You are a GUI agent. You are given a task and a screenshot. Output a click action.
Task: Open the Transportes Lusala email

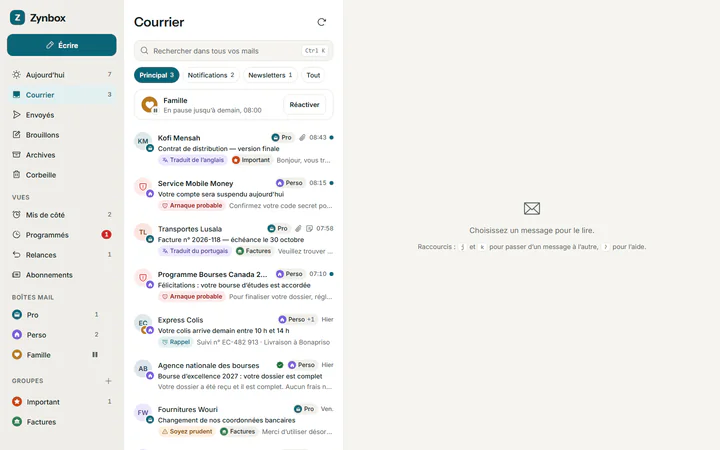pyautogui.click(x=233, y=240)
